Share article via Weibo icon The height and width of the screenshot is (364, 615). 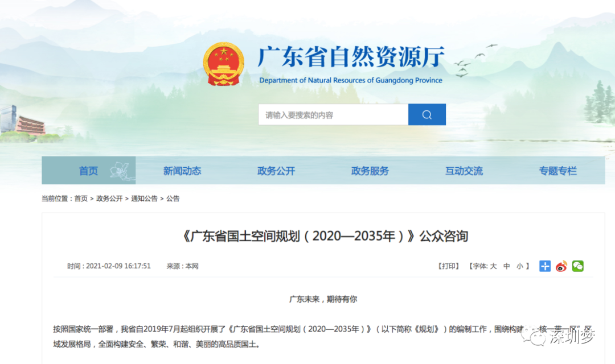tap(561, 266)
